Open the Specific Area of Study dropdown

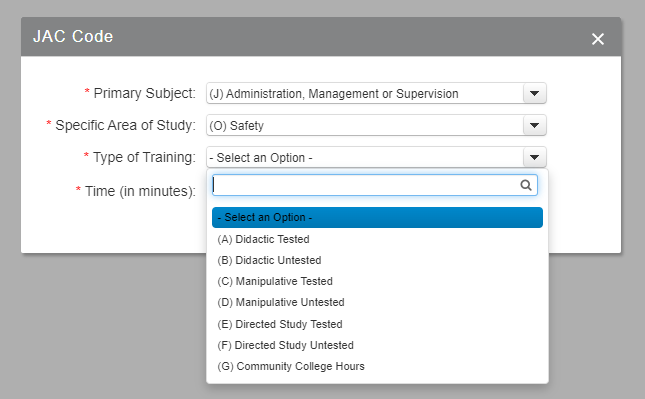click(x=376, y=125)
